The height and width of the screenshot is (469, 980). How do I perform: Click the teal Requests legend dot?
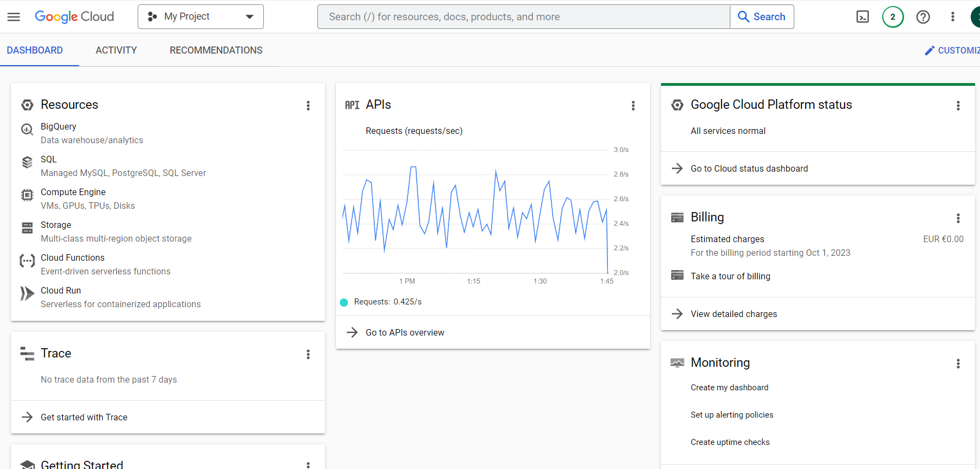click(x=344, y=302)
